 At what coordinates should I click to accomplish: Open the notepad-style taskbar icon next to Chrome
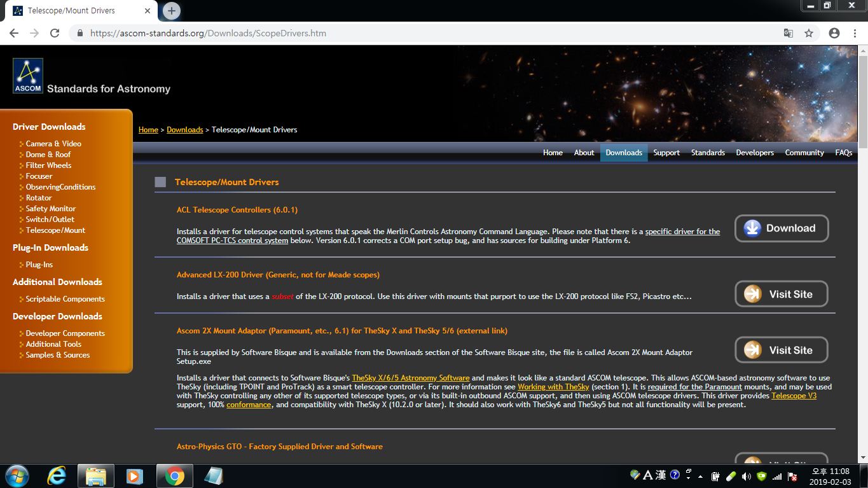214,476
